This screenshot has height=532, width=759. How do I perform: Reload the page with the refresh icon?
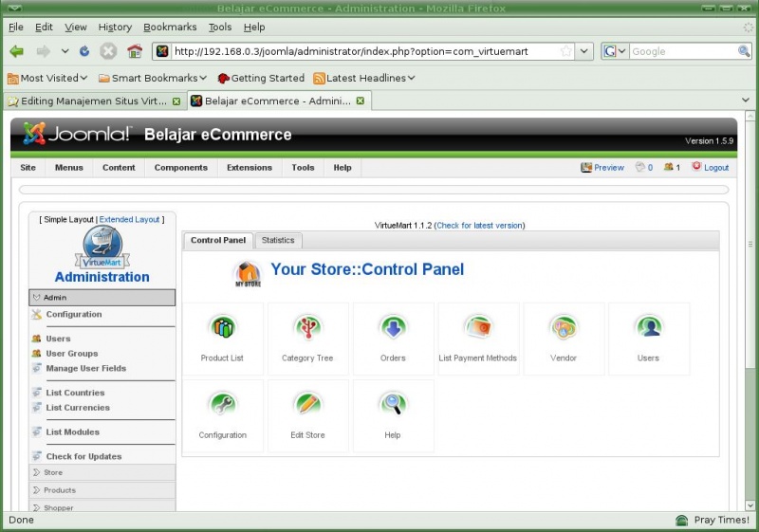(x=84, y=51)
